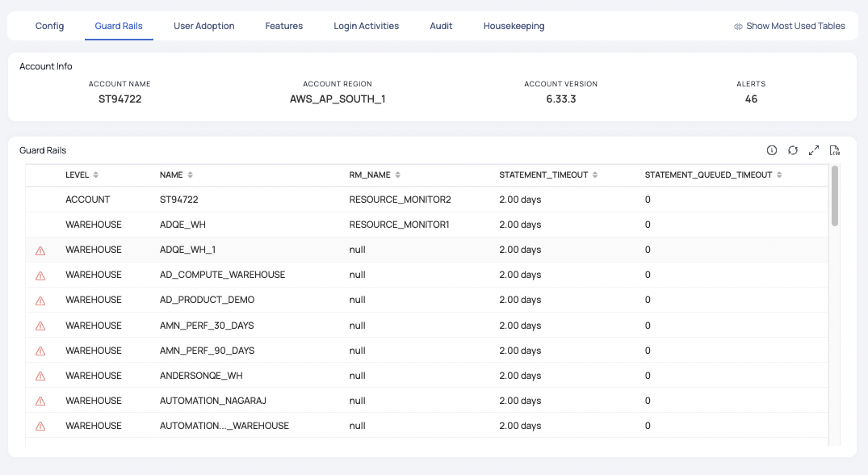The image size is (868, 475).
Task: Toggle Show Most Used Tables
Action: 789,26
